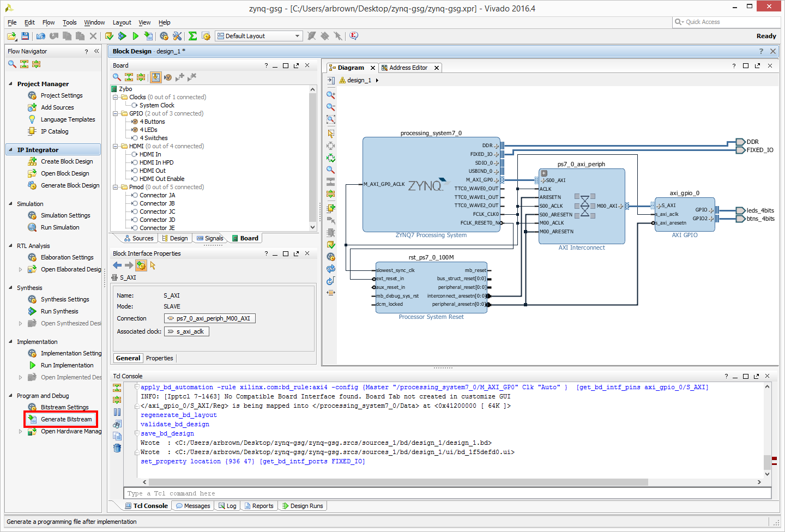The width and height of the screenshot is (785, 532).
Task: Click the Find binoculars icon in Tcl Console
Action: (x=117, y=424)
